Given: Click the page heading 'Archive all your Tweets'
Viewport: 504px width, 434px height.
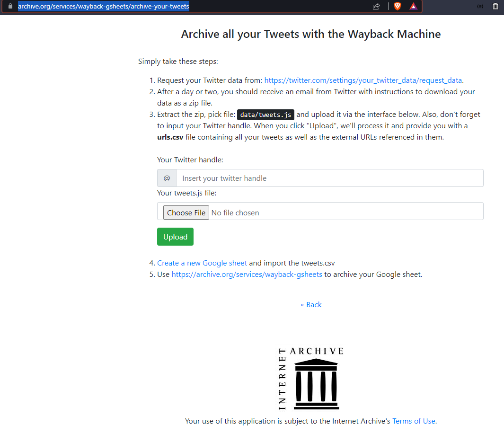Looking at the screenshot, I should click(x=311, y=34).
